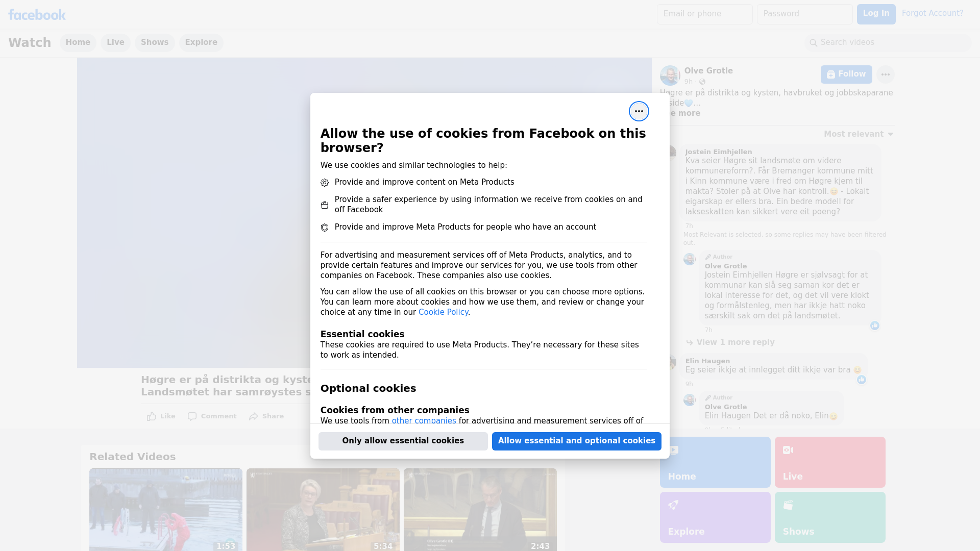Click the Like text label

pos(167,416)
